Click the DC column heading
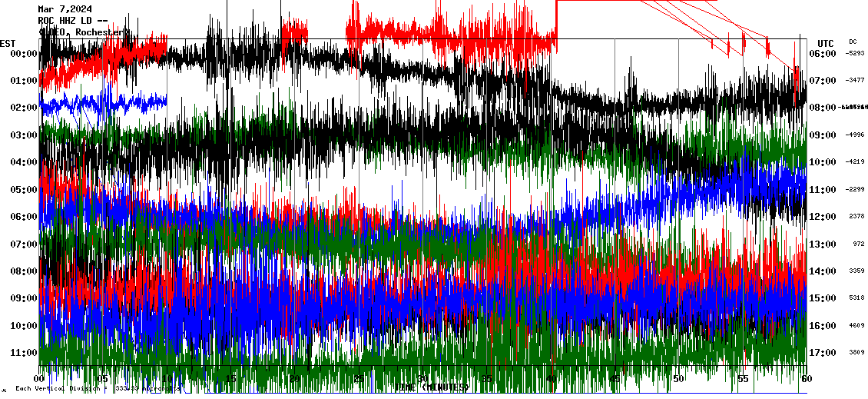This screenshot has width=868, height=399. click(x=853, y=42)
